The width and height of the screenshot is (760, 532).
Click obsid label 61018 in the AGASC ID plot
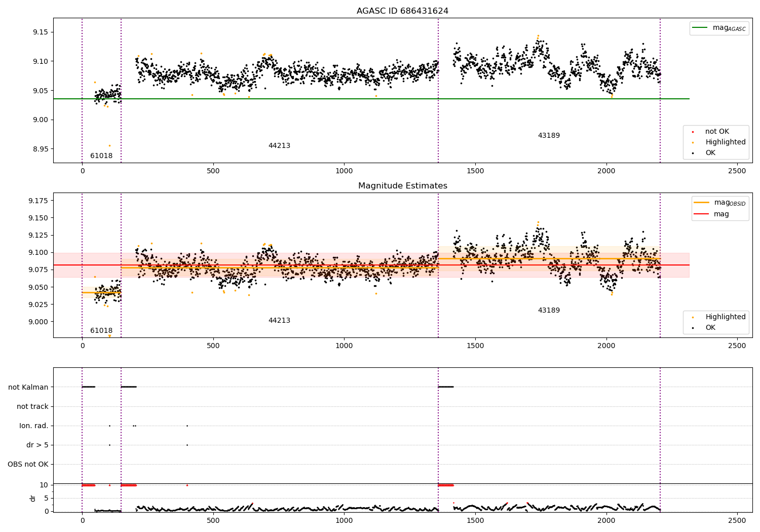(101, 156)
